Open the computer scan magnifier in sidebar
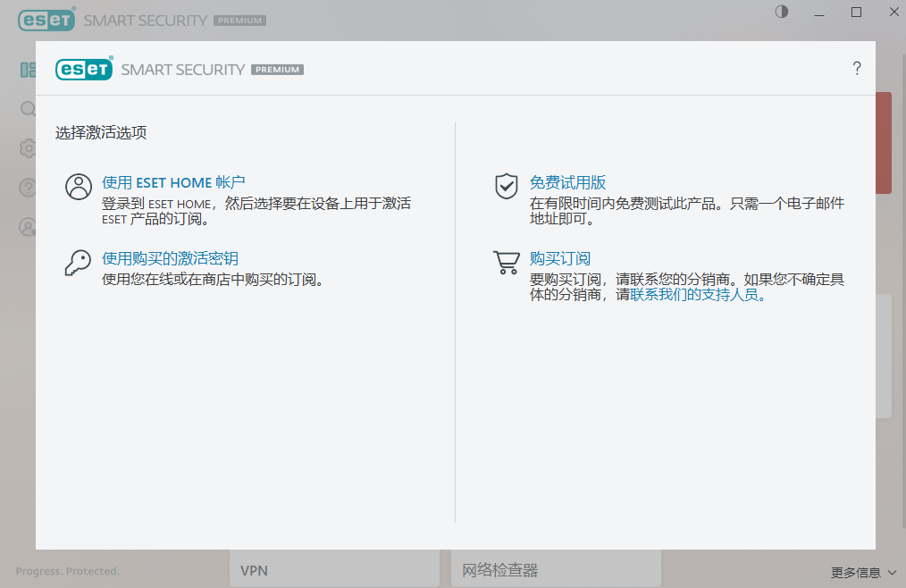The image size is (906, 588). click(x=28, y=109)
